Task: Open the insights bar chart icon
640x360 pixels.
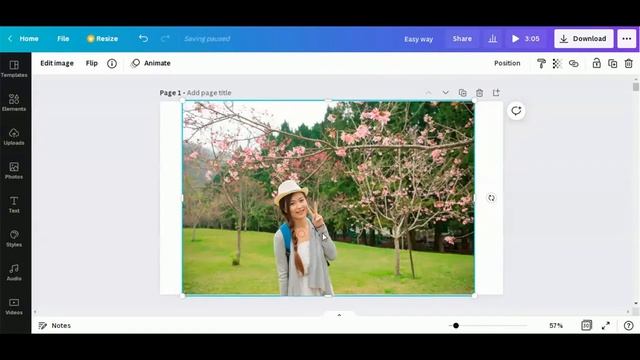Action: click(x=493, y=38)
